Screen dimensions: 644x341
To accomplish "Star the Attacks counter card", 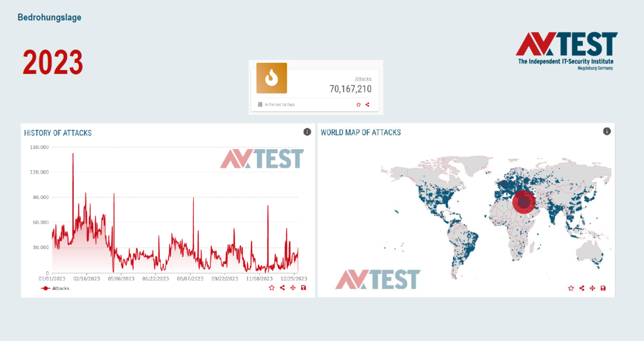I will 358,105.
